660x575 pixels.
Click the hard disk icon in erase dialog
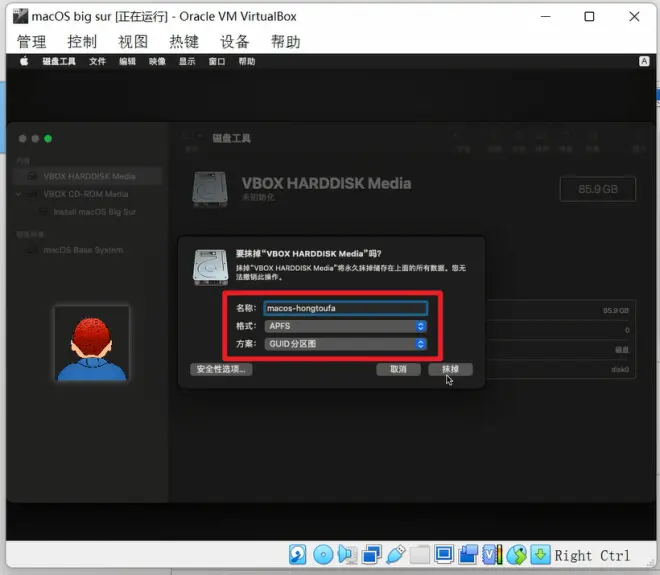[210, 267]
